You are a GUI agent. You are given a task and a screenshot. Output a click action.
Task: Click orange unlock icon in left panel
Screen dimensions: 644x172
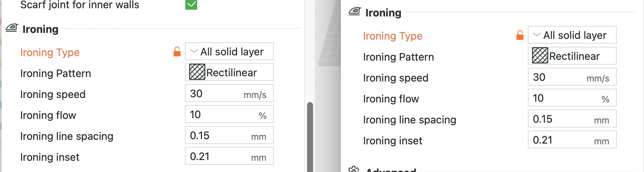coord(177,52)
